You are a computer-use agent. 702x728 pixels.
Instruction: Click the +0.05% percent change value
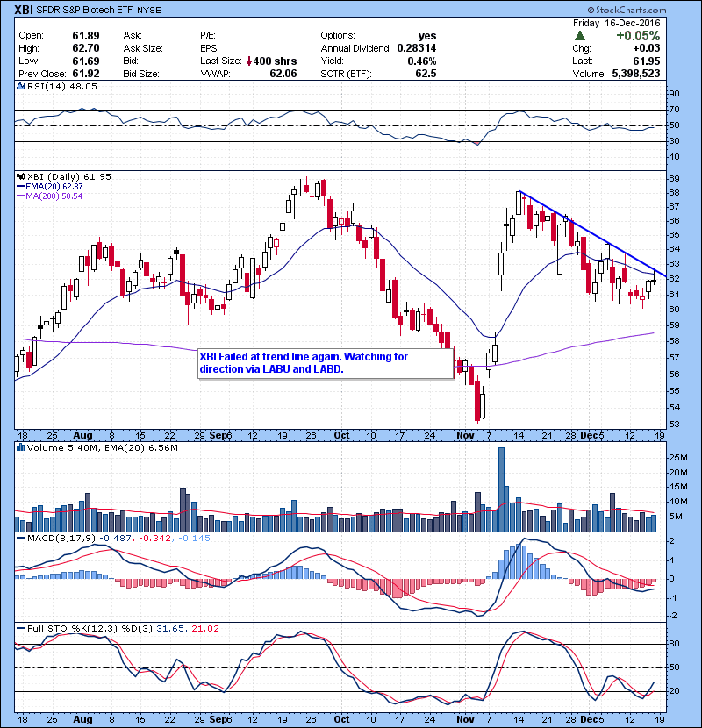638,36
